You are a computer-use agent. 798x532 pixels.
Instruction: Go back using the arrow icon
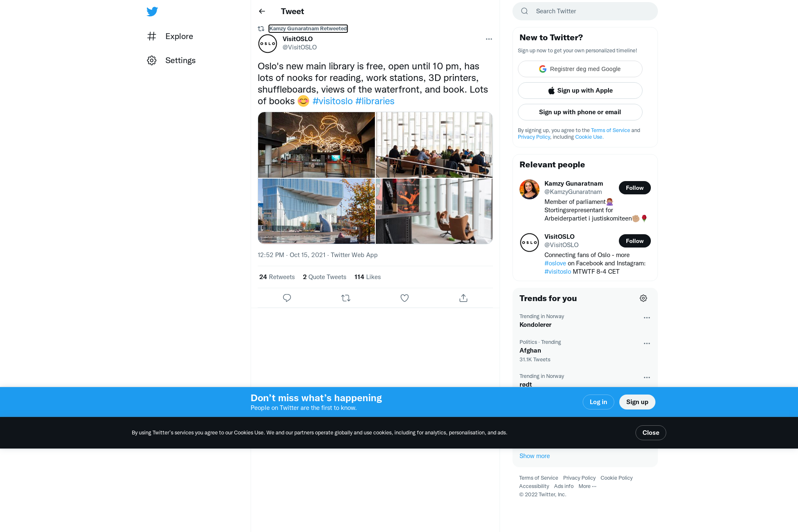(262, 11)
